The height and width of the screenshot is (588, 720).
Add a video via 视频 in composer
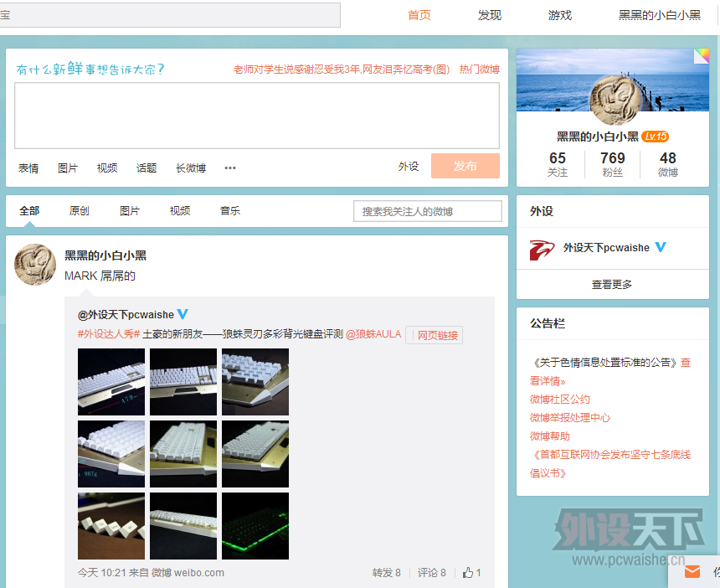107,168
